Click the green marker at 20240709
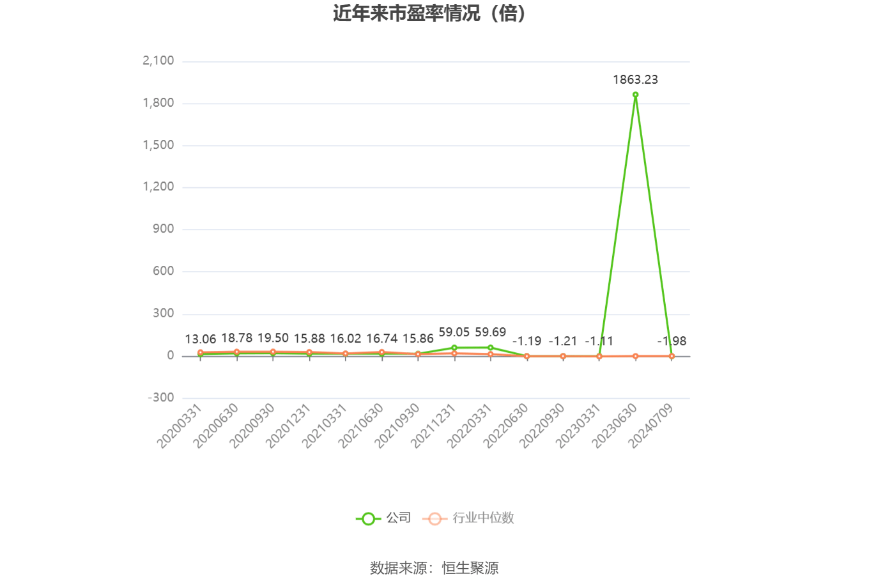 coord(672,356)
